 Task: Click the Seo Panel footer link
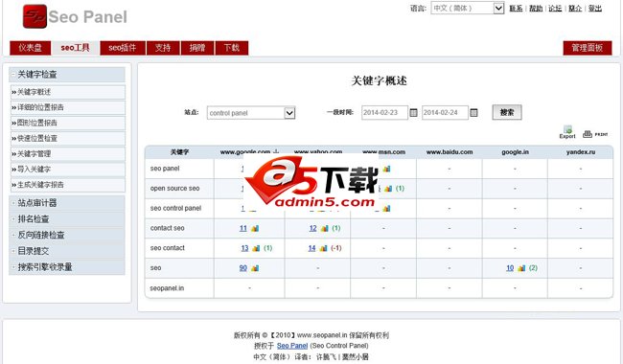pyautogui.click(x=292, y=346)
